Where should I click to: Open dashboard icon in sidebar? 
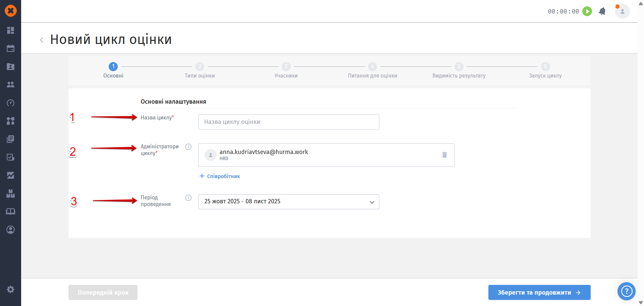pyautogui.click(x=11, y=30)
